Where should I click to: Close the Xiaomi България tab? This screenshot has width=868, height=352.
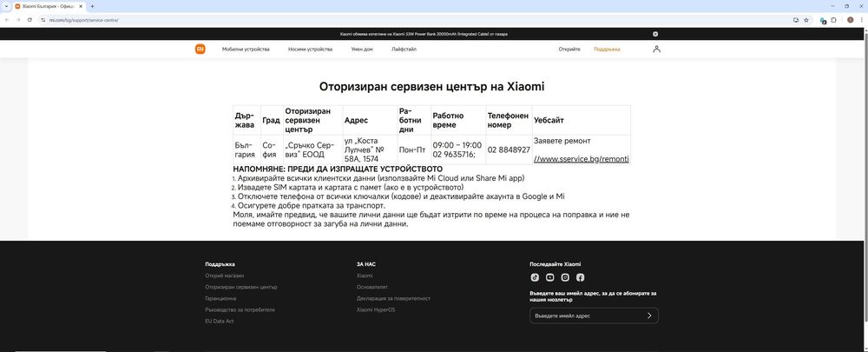coord(82,6)
